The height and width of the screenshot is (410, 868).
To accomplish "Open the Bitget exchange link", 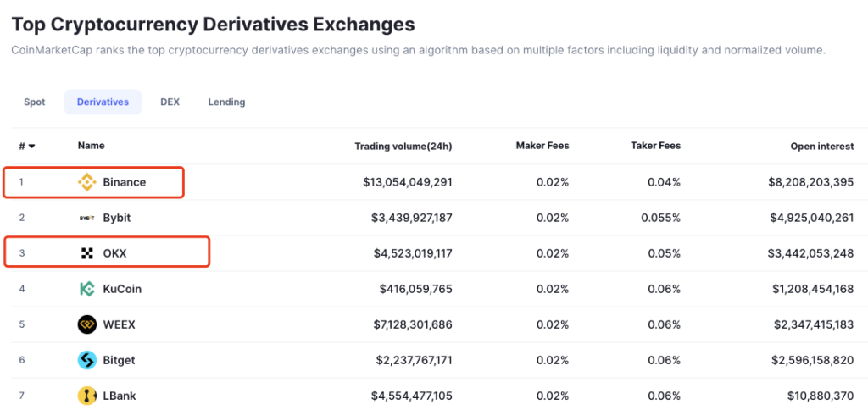I will click(119, 360).
